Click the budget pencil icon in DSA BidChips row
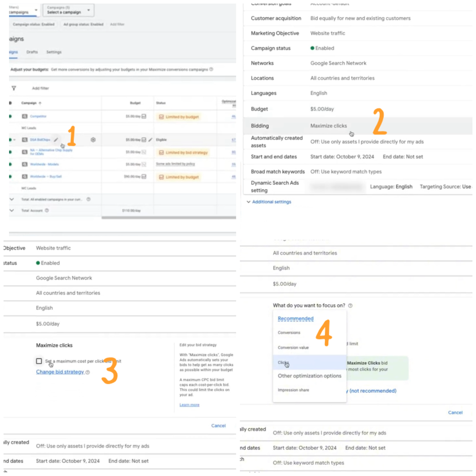Viewport: 476px width, 476px height. tap(150, 140)
